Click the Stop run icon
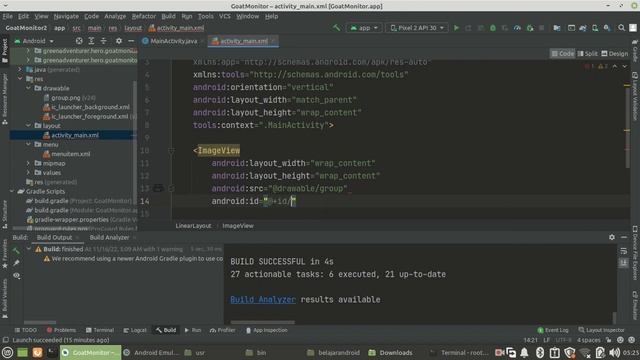640x360 pixels. (x=542, y=28)
